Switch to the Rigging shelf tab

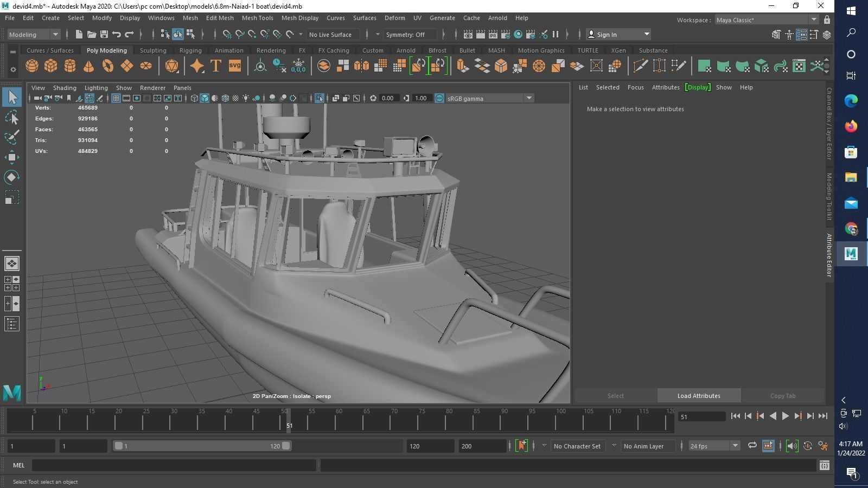click(190, 50)
